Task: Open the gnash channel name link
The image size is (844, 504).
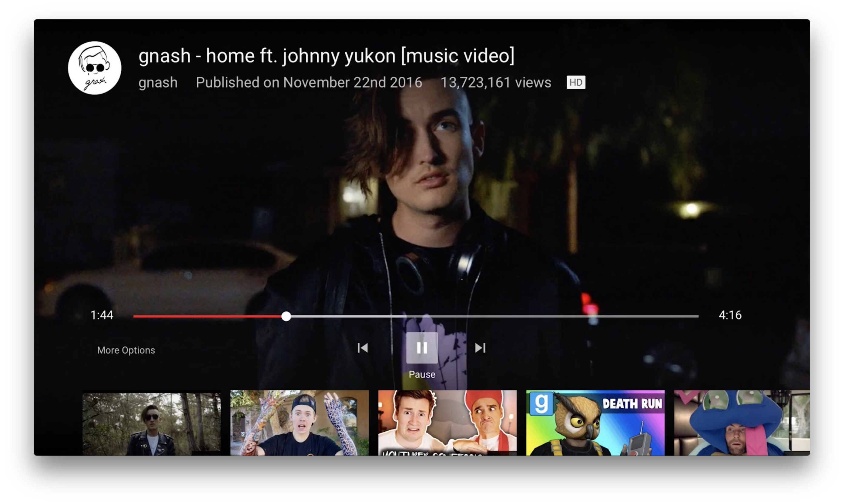Action: 158,82
